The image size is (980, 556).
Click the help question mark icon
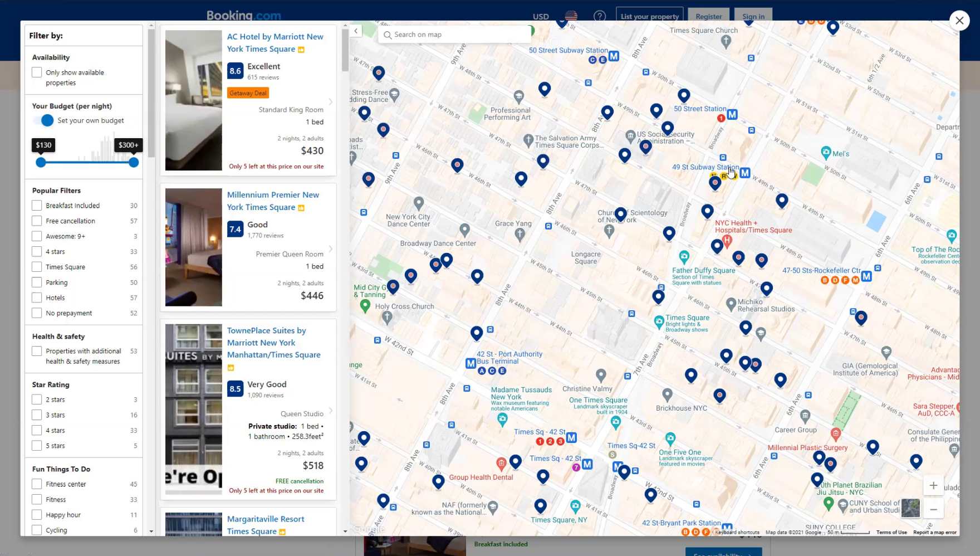tap(599, 16)
